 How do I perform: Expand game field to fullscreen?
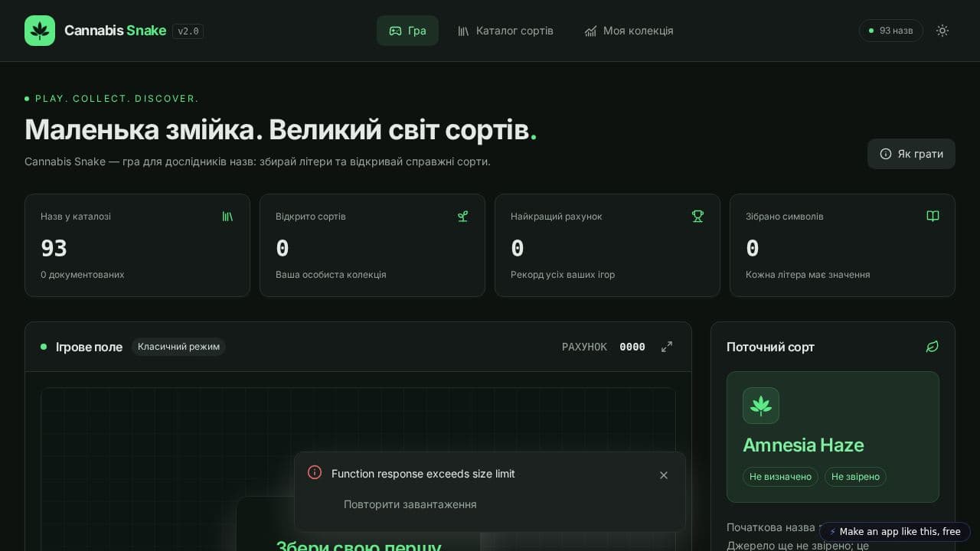tap(667, 347)
